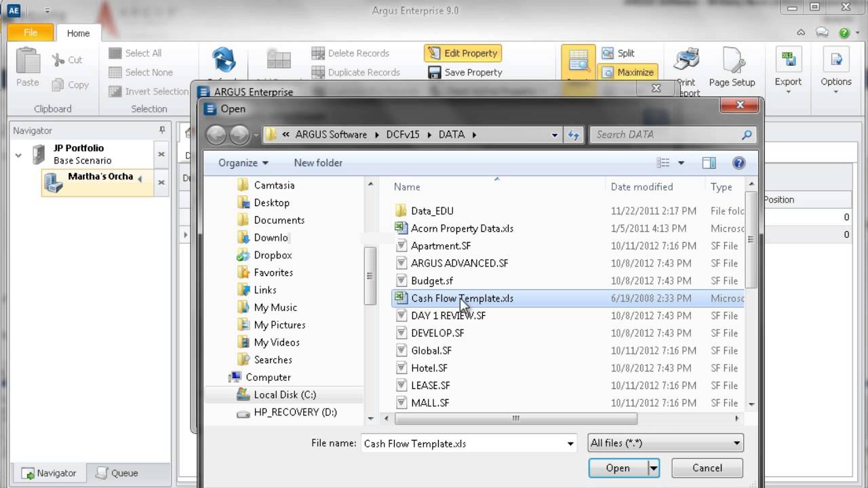This screenshot has height=488, width=868.
Task: Click the Copy icon in the ribbon
Action: pos(58,84)
